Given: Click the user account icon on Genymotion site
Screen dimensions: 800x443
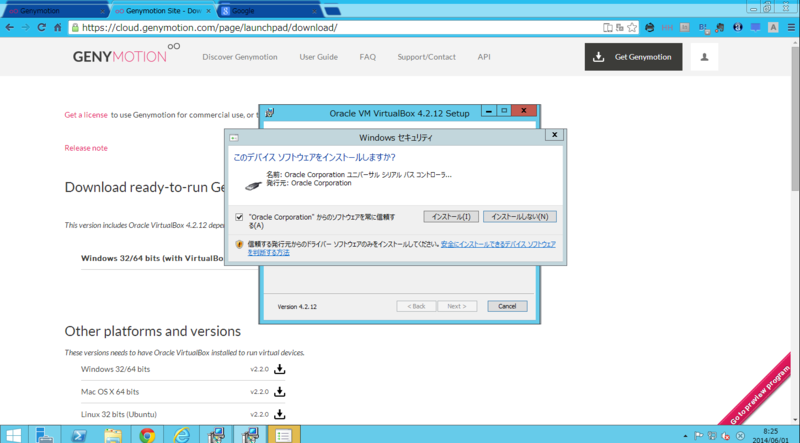Looking at the screenshot, I should point(704,57).
